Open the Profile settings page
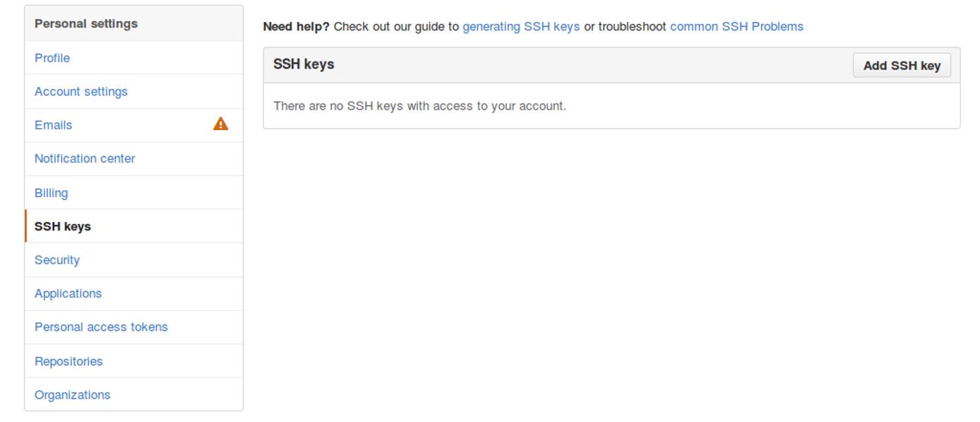This screenshot has height=422, width=980. point(52,58)
